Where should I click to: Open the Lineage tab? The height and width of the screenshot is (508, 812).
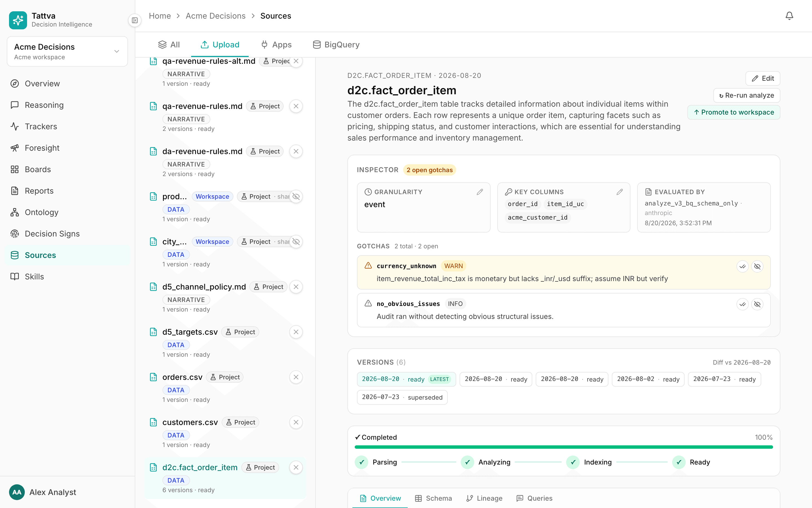484,498
